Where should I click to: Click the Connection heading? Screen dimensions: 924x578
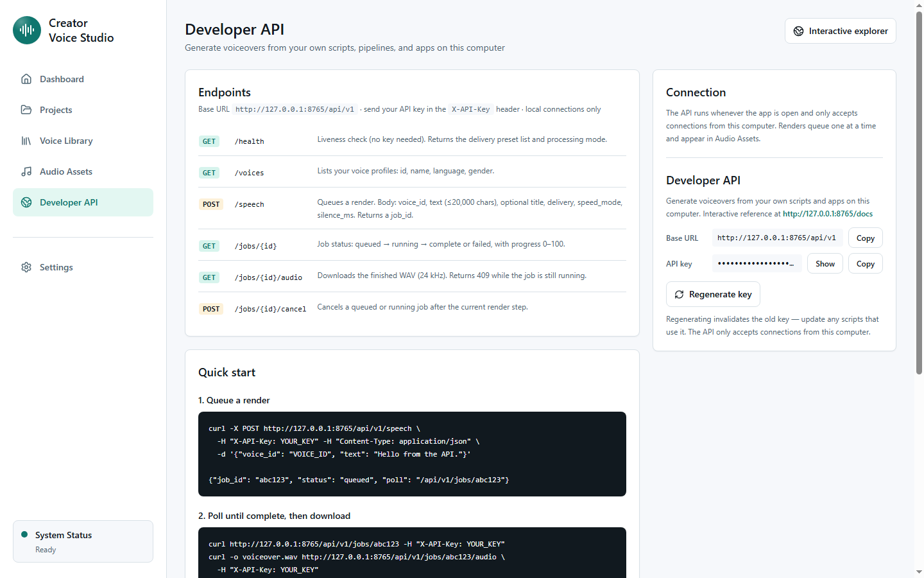(696, 92)
